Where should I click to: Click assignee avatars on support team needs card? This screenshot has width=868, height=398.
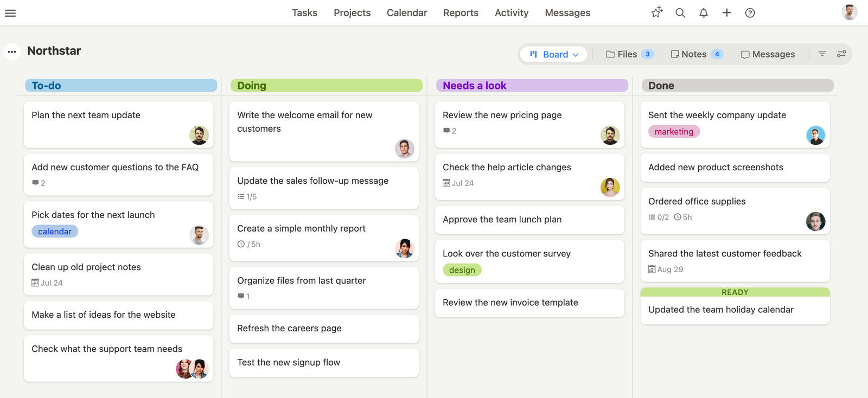192,369
